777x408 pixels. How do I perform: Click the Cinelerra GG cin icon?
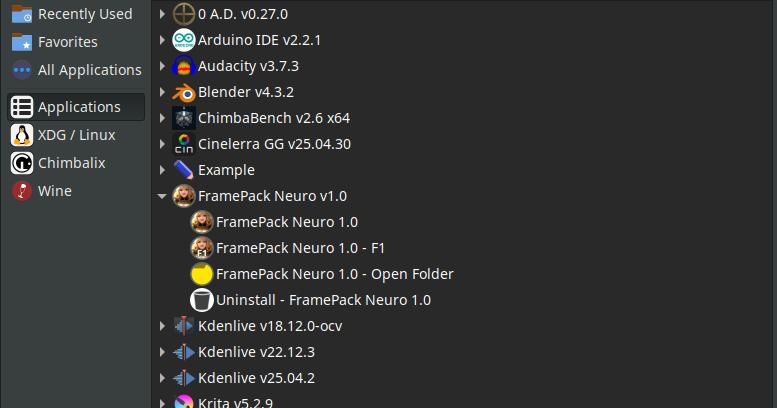point(184,144)
